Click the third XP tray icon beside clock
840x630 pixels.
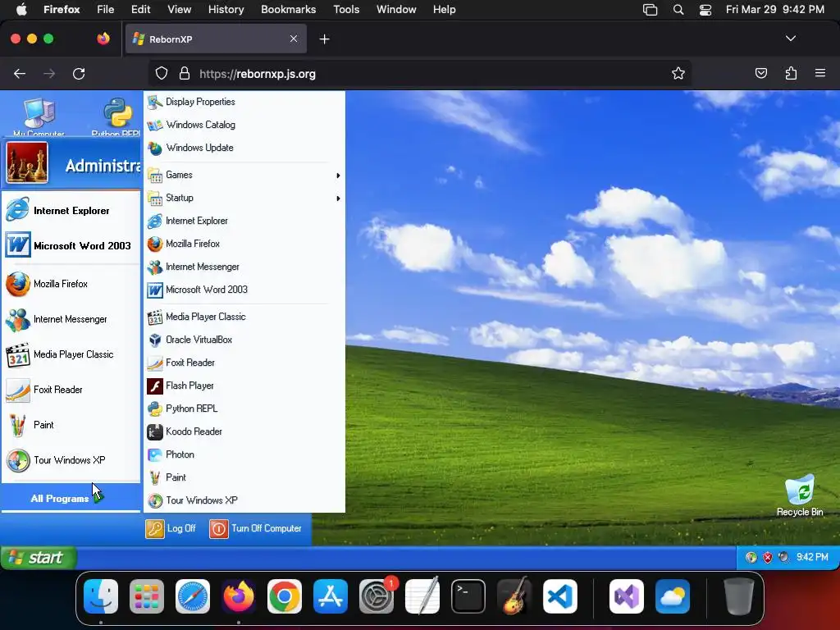point(783,558)
